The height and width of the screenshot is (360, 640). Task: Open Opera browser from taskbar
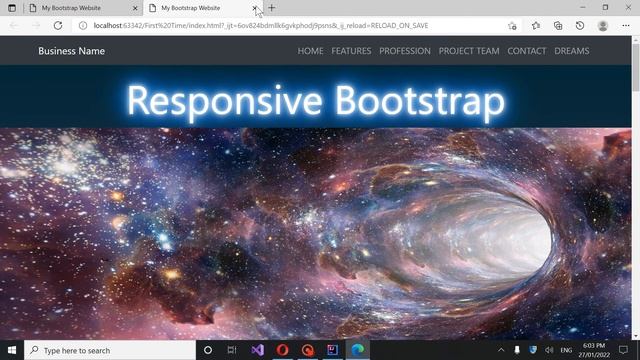[282, 350]
